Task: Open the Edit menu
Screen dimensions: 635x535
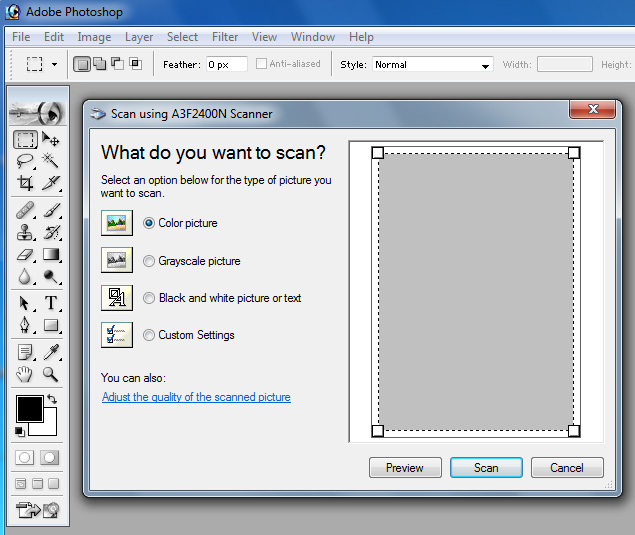Action: [54, 37]
